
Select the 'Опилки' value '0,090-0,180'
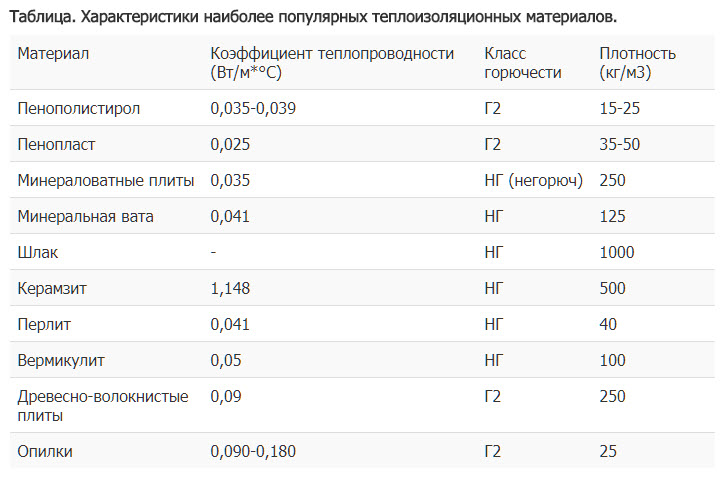tap(253, 451)
